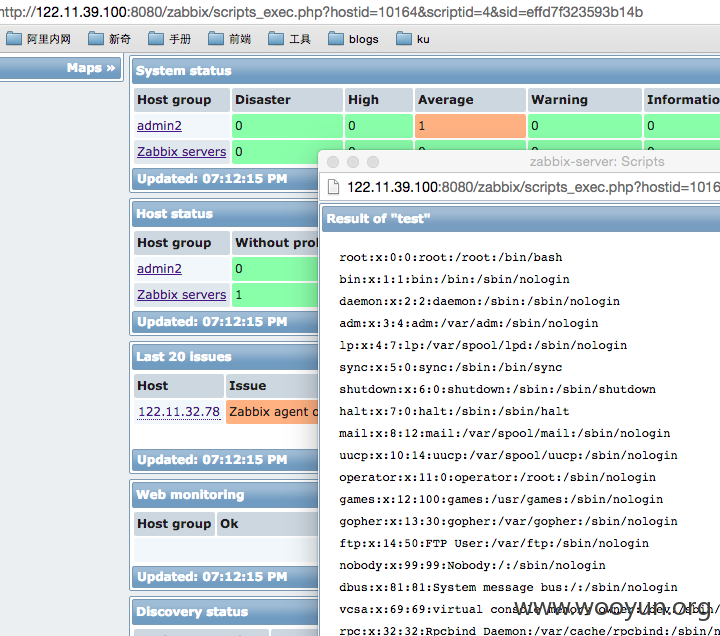The height and width of the screenshot is (636, 720).
Task: Click the High column header
Action: 378,100
